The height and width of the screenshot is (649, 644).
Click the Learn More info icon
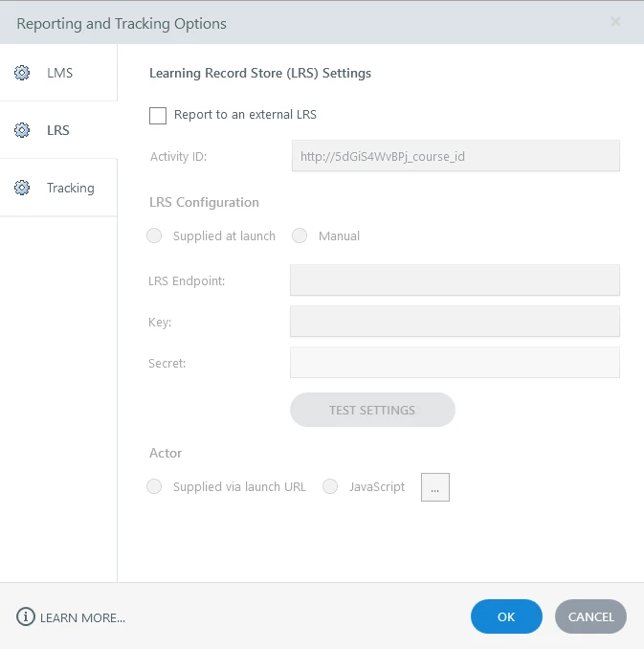pyautogui.click(x=26, y=617)
